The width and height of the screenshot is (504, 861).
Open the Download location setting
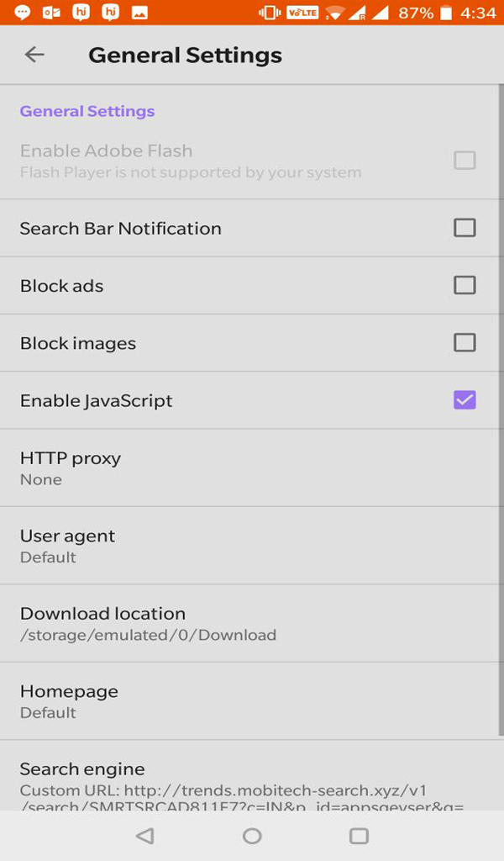point(249,623)
